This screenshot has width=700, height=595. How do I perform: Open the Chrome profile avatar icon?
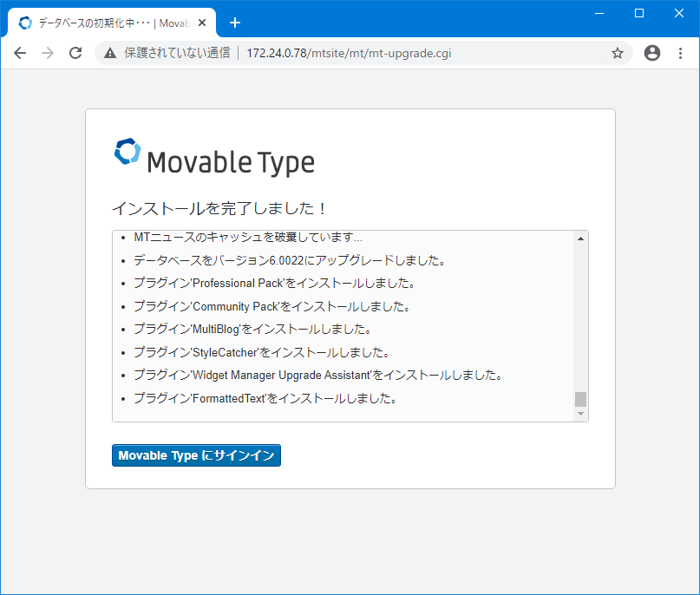pos(651,53)
